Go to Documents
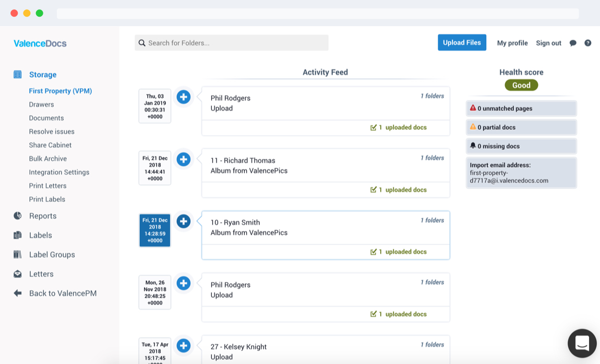The width and height of the screenshot is (600, 364). tap(46, 118)
